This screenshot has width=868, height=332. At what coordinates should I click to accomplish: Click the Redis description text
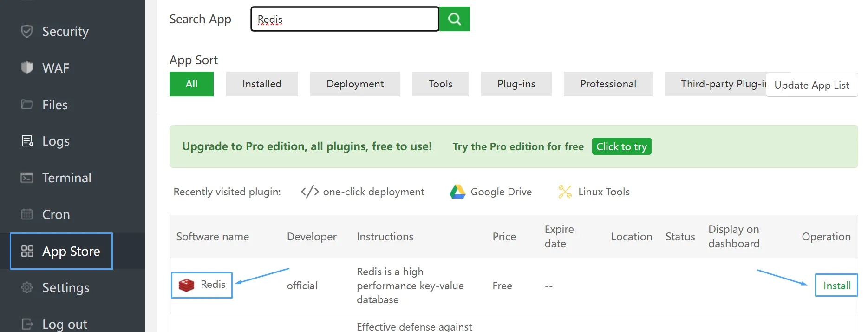(x=410, y=286)
